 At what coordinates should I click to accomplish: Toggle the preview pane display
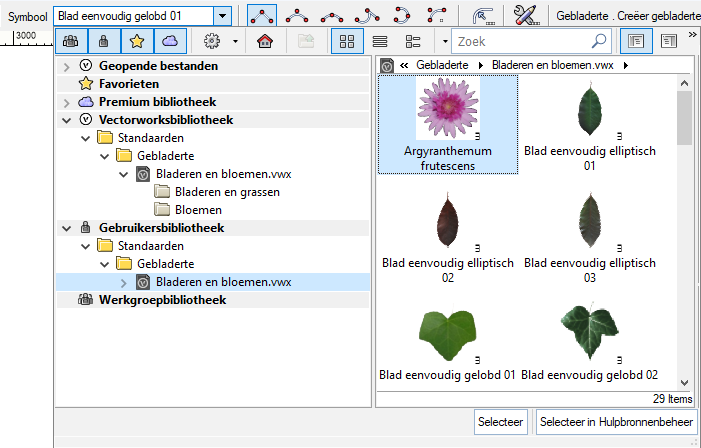tap(669, 41)
